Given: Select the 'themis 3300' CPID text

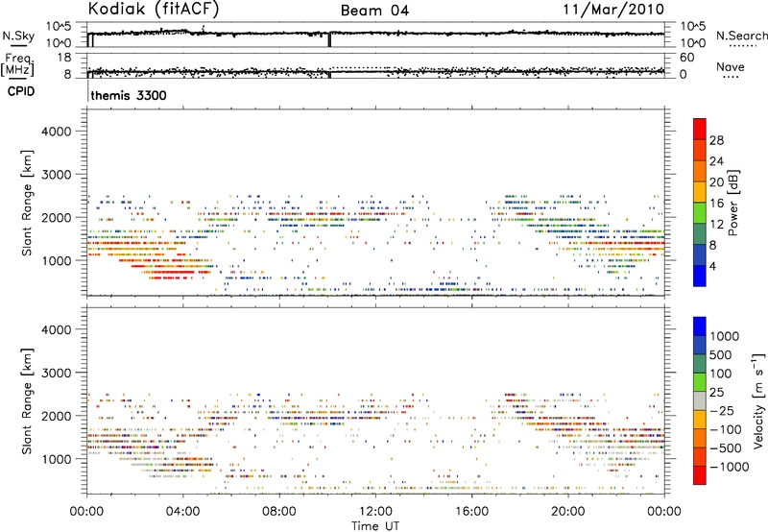Looking at the screenshot, I should tap(129, 95).
